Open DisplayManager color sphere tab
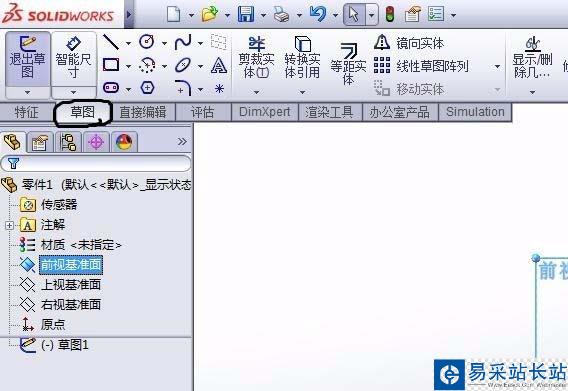The height and width of the screenshot is (391, 568). [124, 142]
